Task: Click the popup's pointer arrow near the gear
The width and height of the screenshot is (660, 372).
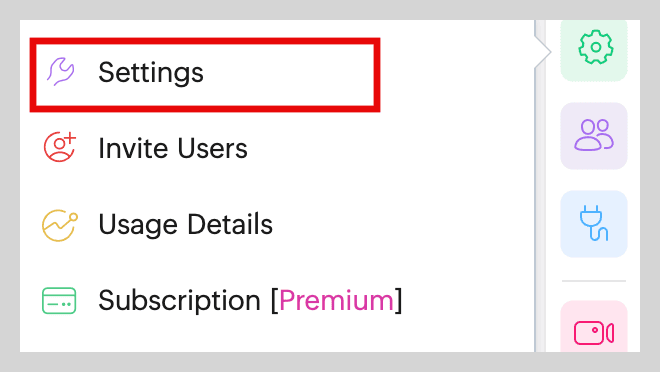Action: coord(543,52)
